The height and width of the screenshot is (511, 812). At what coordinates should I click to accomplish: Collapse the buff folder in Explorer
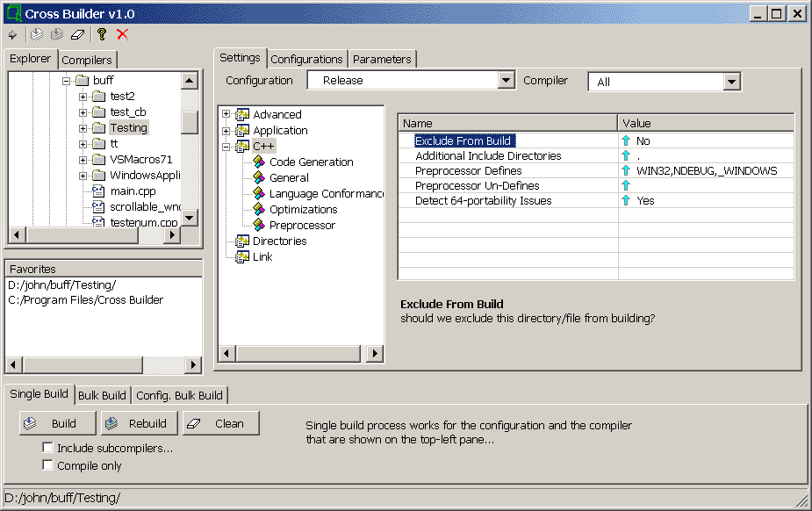(x=67, y=81)
